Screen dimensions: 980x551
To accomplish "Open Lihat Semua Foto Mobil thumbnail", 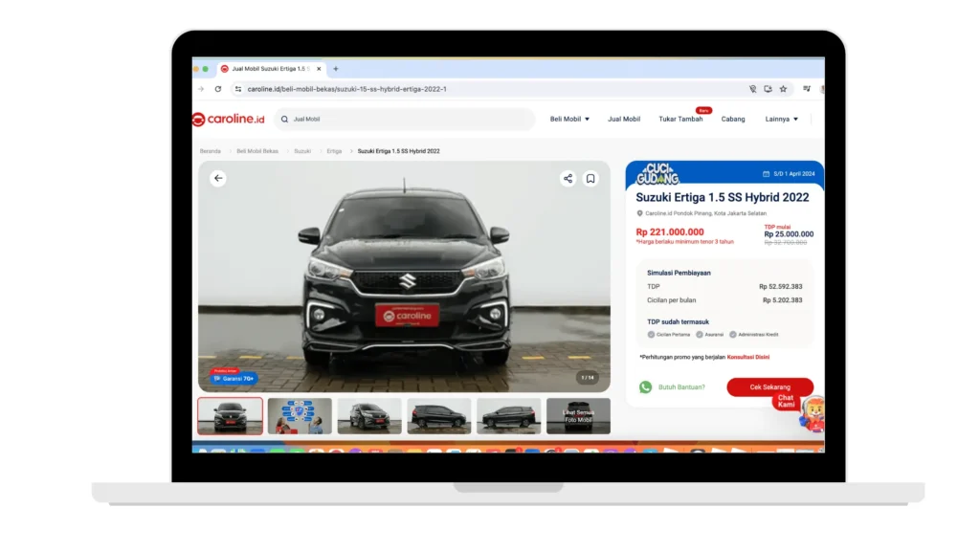I will [578, 416].
